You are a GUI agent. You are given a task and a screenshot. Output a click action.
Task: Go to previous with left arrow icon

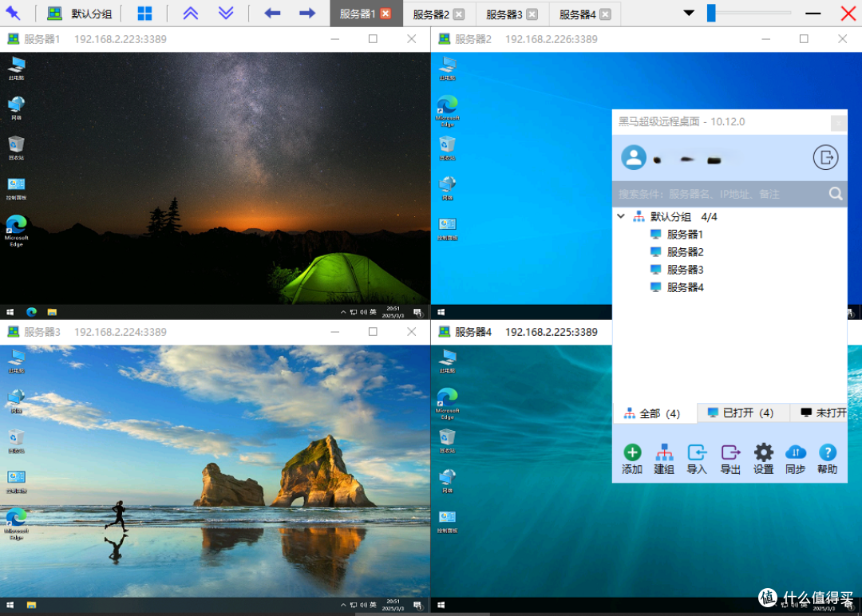[272, 14]
